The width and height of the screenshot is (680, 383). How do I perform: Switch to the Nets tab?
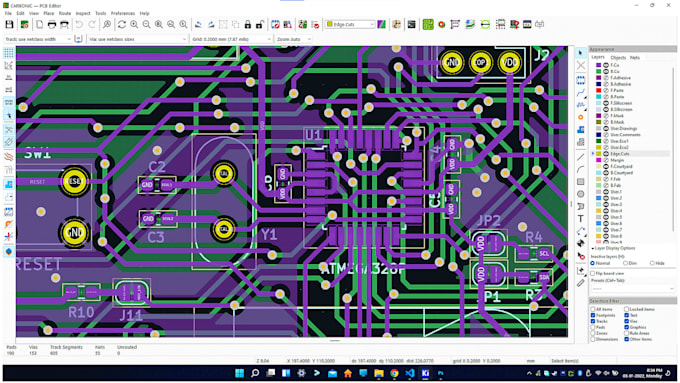tap(634, 58)
